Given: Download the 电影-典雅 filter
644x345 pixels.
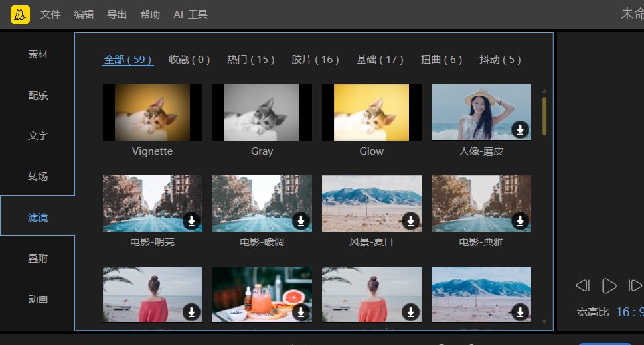Looking at the screenshot, I should 521,221.
